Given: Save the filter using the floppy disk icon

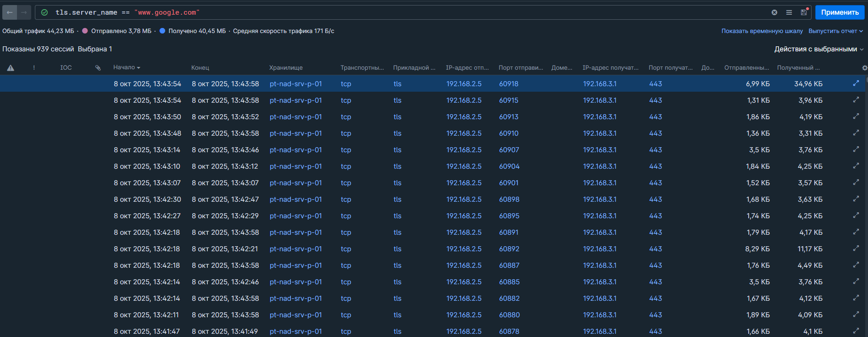Looking at the screenshot, I should coord(804,12).
